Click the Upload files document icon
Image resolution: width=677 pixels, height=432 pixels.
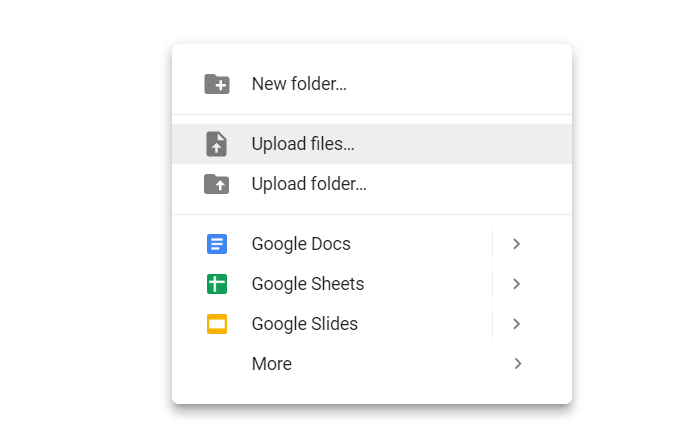[216, 144]
